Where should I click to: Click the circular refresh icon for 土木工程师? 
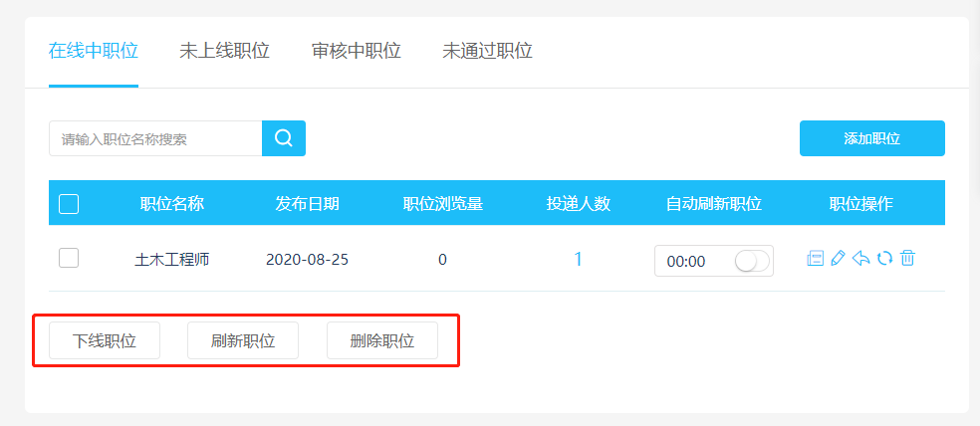884,259
